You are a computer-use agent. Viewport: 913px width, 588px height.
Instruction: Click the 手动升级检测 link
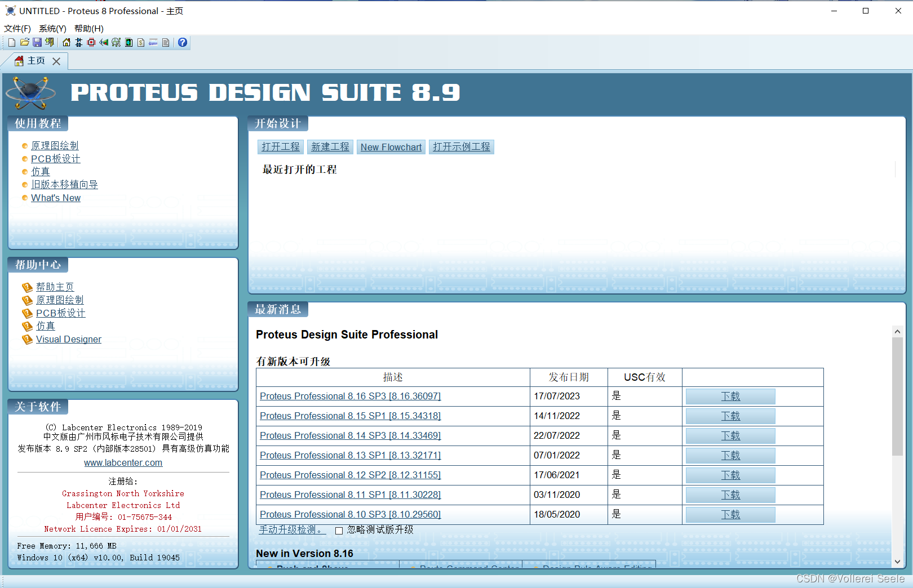(x=292, y=530)
